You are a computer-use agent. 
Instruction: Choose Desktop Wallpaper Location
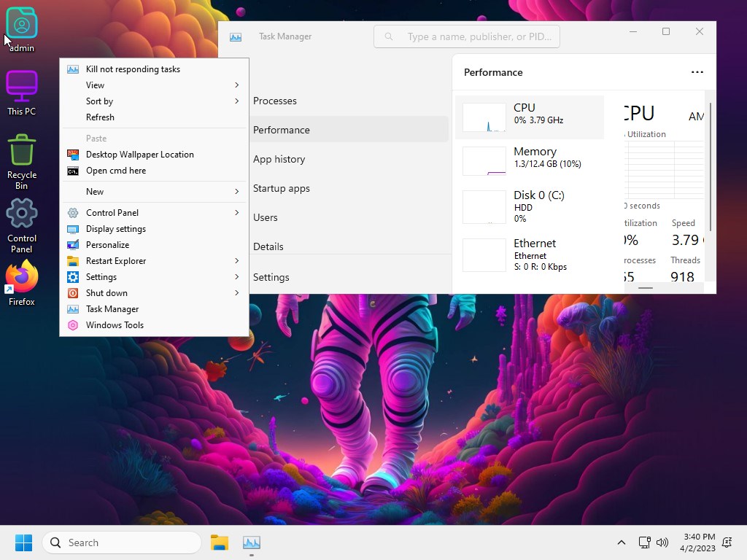click(x=154, y=155)
